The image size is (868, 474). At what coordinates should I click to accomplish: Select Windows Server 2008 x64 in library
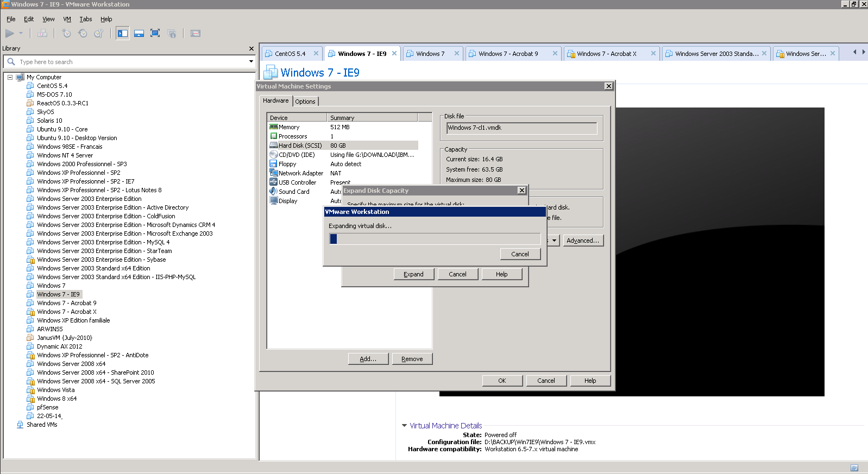click(71, 364)
